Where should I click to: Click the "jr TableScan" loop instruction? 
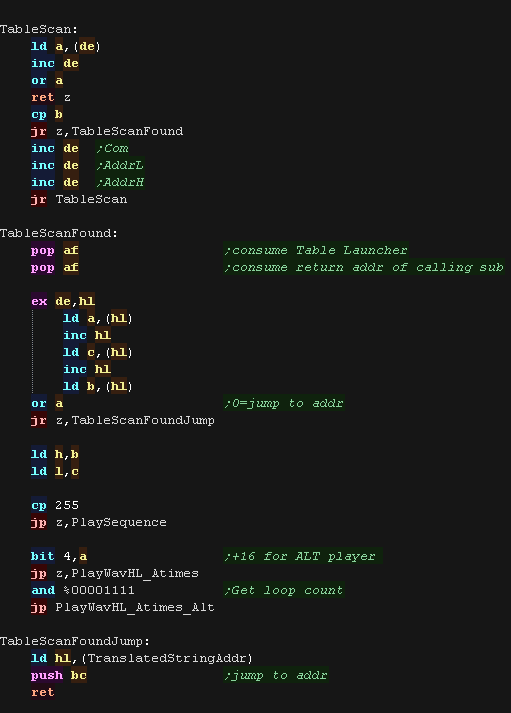coord(79,199)
